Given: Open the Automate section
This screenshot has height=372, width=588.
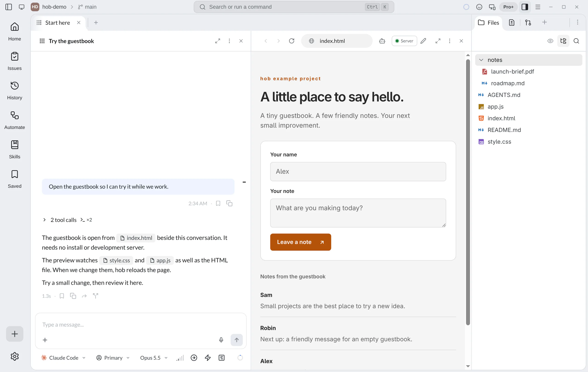Looking at the screenshot, I should (14, 120).
